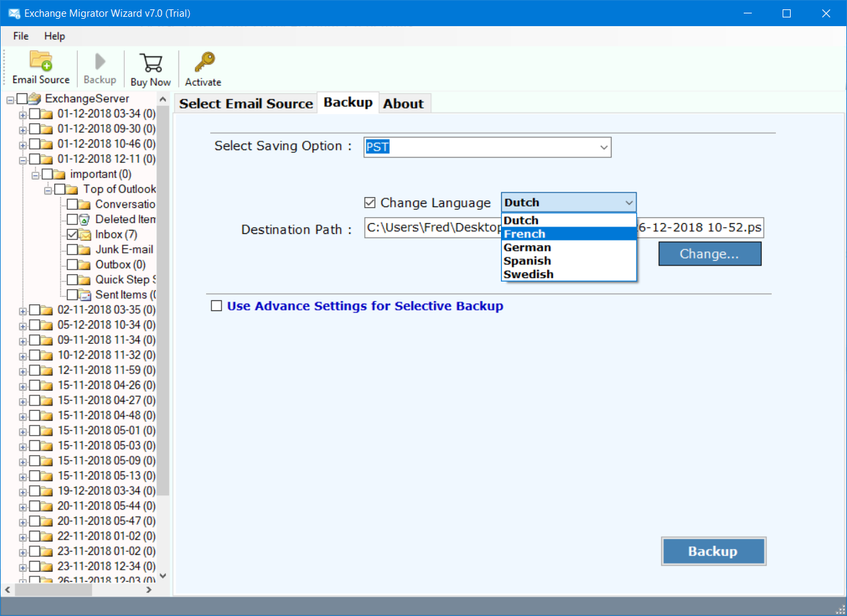Click the Activate key icon
This screenshot has height=616, width=847.
(204, 62)
